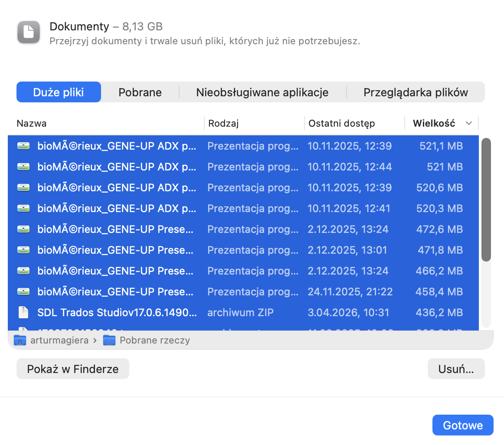Click presentation file icon of 471,8 MB row
This screenshot has width=504, height=445.
click(x=23, y=250)
